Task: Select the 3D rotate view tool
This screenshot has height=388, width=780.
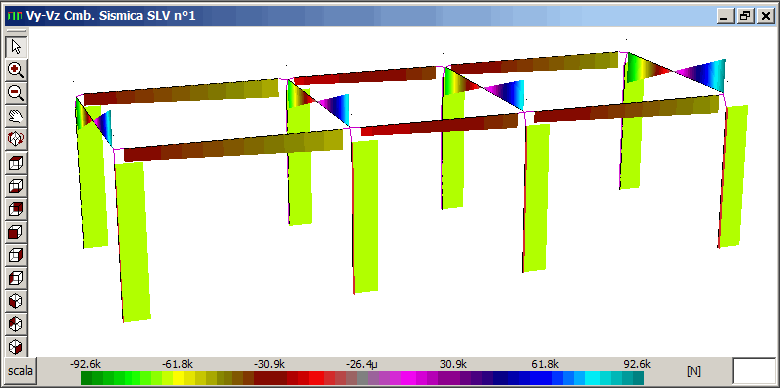Action: pos(16,139)
